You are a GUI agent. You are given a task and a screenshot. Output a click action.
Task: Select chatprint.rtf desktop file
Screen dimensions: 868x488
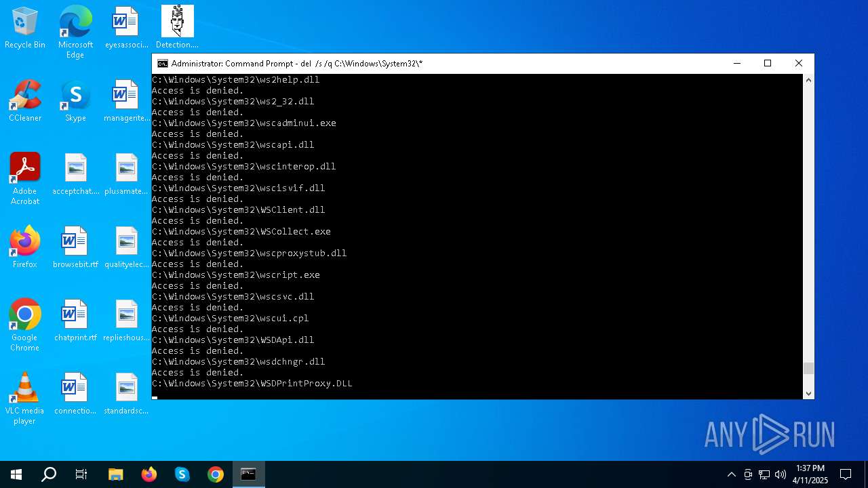(75, 321)
